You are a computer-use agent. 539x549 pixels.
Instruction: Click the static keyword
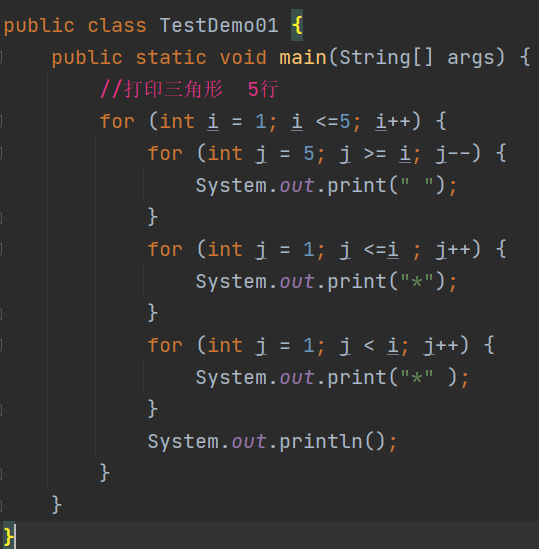[x=171, y=58]
